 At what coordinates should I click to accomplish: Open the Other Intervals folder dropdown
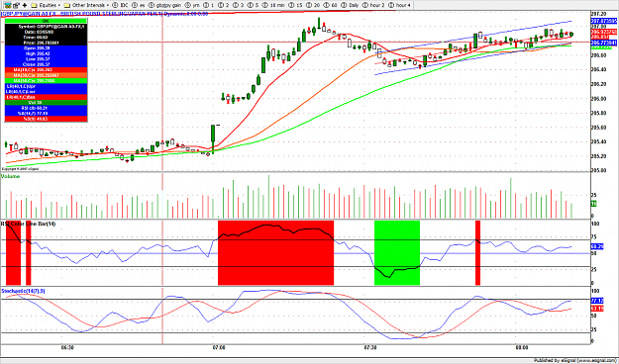click(86, 6)
